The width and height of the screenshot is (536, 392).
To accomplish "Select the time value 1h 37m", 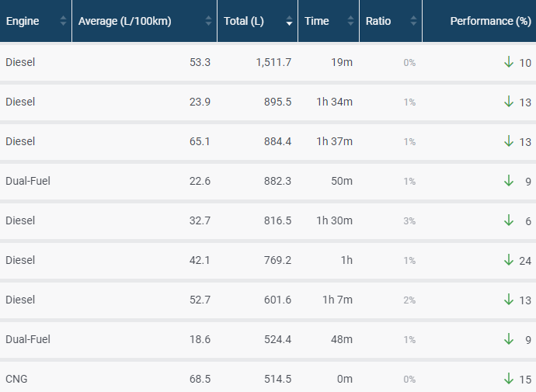I will [x=334, y=141].
